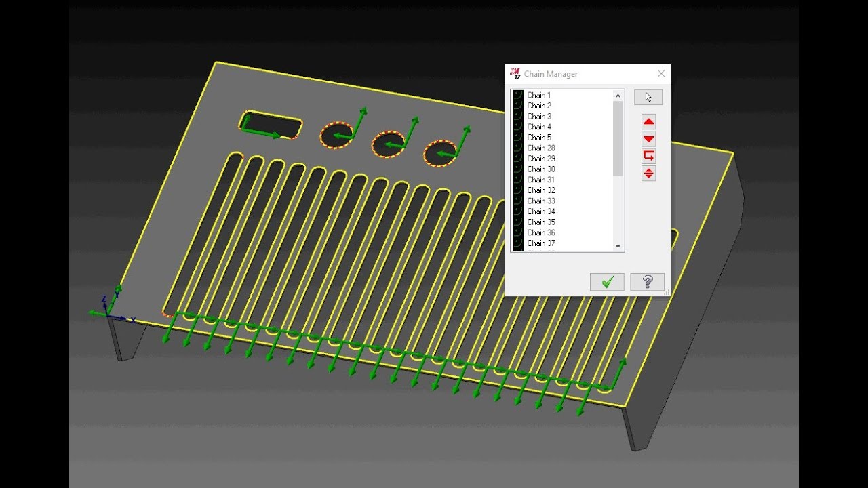
Task: Select Chain 31 in the list
Action: click(x=541, y=180)
